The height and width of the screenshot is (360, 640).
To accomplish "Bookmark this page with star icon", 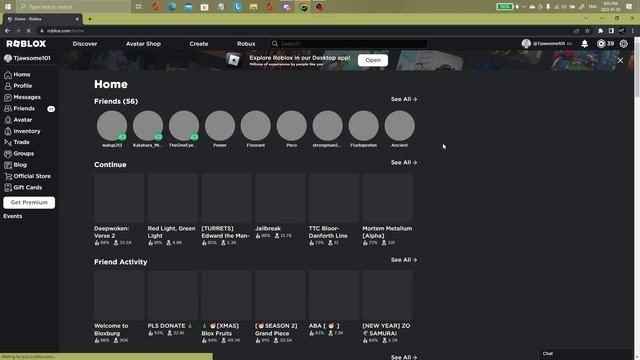I will (587, 31).
